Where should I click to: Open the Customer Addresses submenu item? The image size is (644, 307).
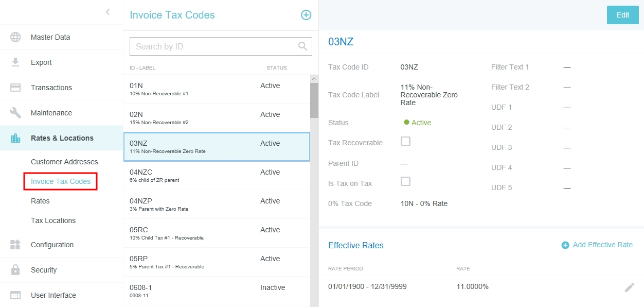pos(64,162)
